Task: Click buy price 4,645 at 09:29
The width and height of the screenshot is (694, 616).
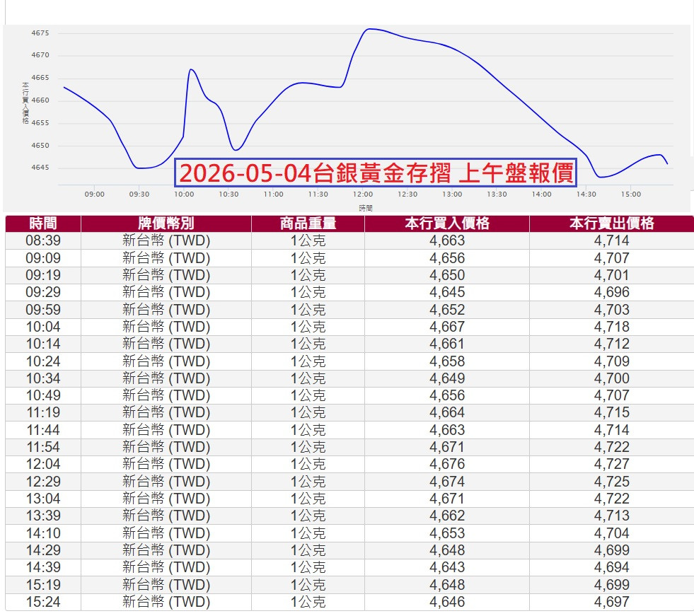Action: [447, 292]
